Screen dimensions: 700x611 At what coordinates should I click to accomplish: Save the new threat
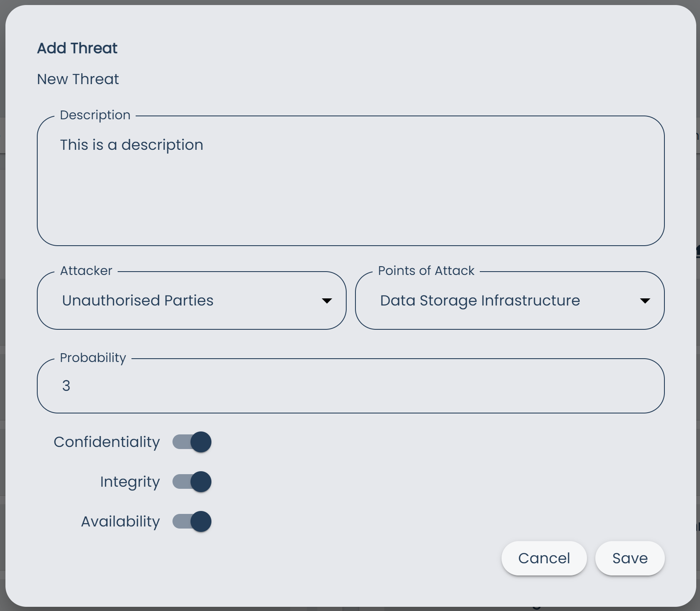pyautogui.click(x=630, y=558)
